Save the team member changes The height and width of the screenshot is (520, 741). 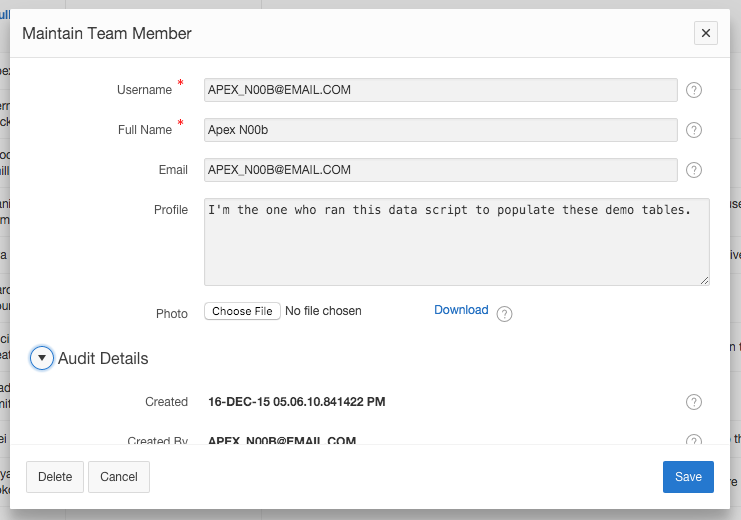point(688,477)
